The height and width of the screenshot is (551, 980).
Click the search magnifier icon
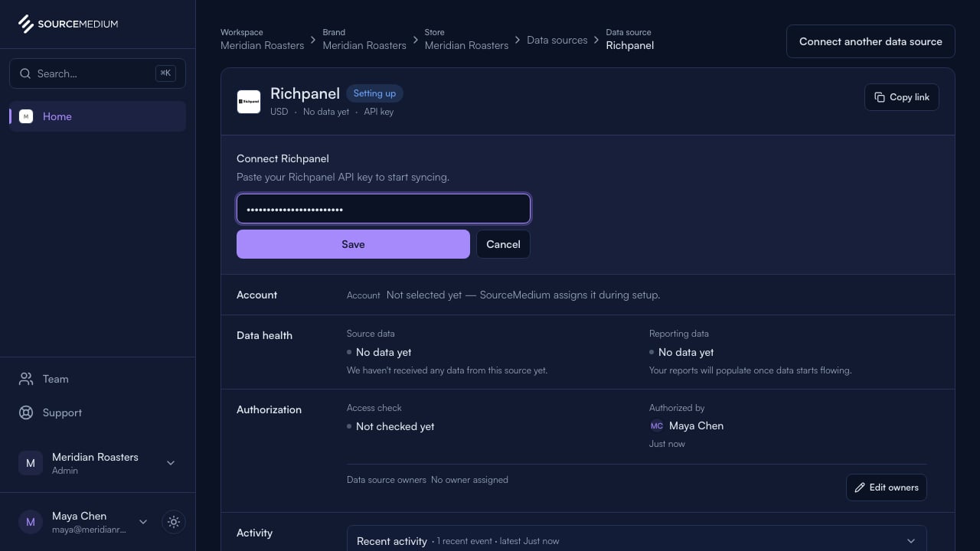(x=25, y=74)
